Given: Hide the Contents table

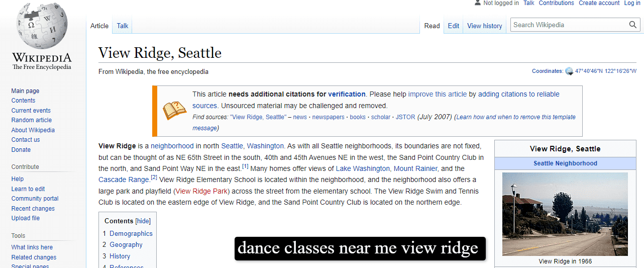Looking at the screenshot, I should pyautogui.click(x=143, y=221).
